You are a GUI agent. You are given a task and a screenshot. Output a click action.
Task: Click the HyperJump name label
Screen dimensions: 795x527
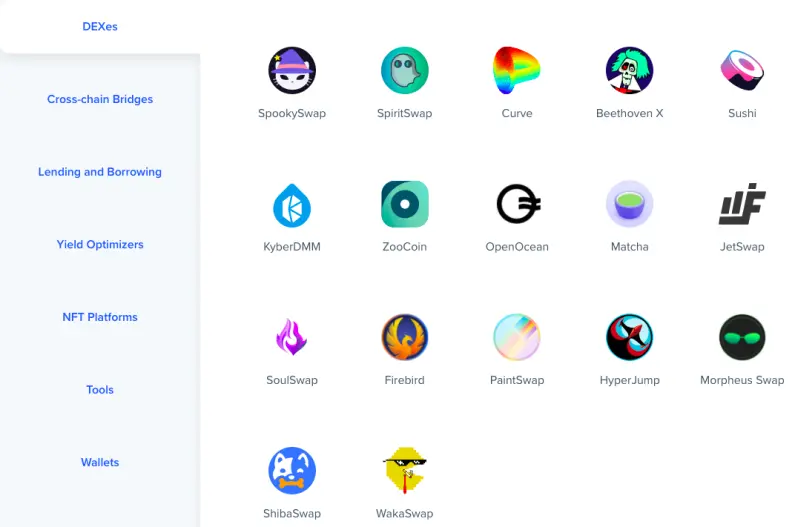click(x=629, y=380)
